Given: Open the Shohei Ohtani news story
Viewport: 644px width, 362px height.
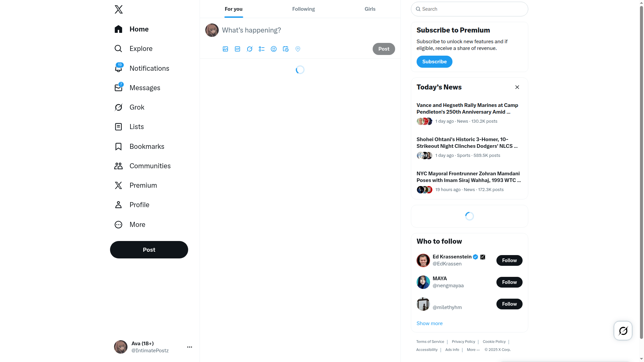Looking at the screenshot, I should point(469,147).
